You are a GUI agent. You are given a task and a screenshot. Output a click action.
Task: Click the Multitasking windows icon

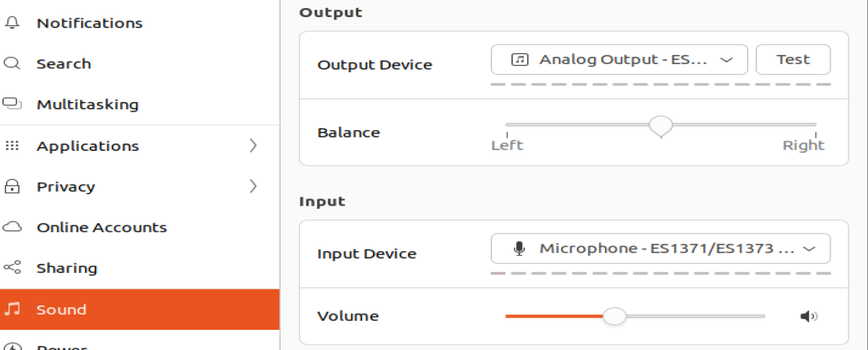(x=12, y=104)
